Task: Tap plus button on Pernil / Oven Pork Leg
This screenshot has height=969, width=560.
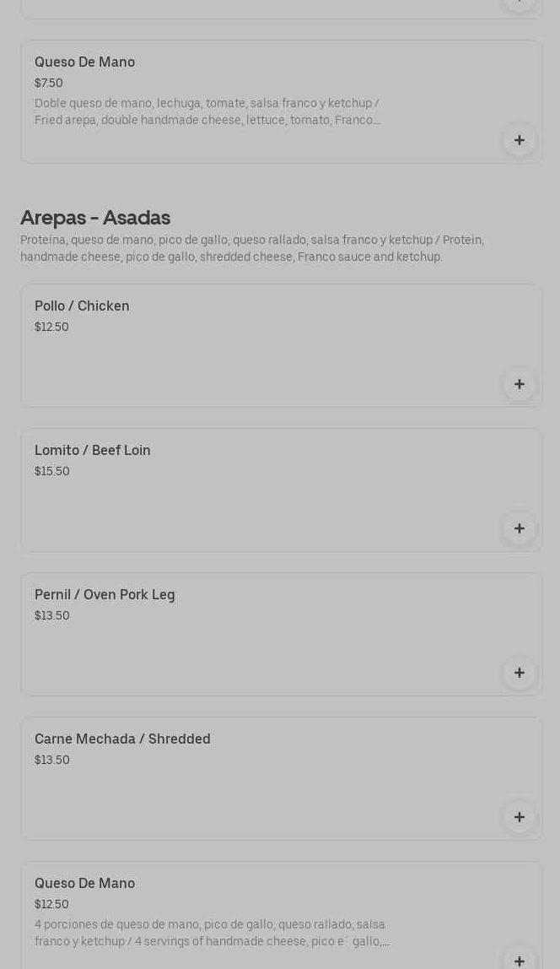Action: [519, 673]
